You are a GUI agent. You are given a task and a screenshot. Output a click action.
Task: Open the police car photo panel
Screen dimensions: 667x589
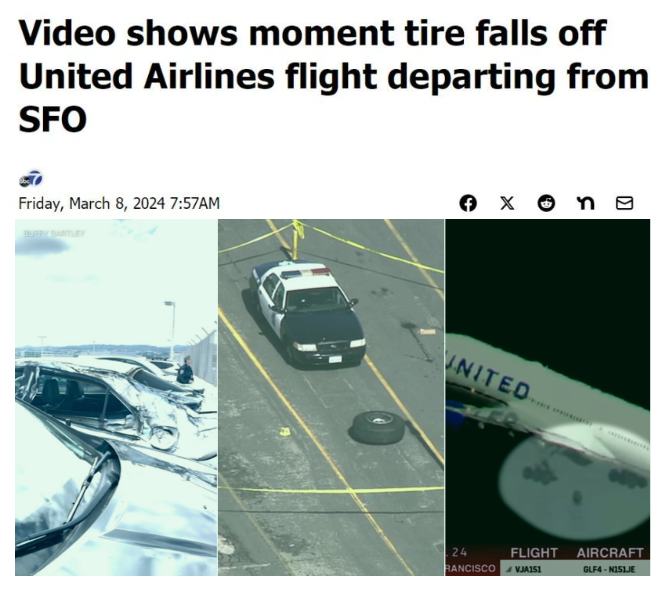click(331, 397)
